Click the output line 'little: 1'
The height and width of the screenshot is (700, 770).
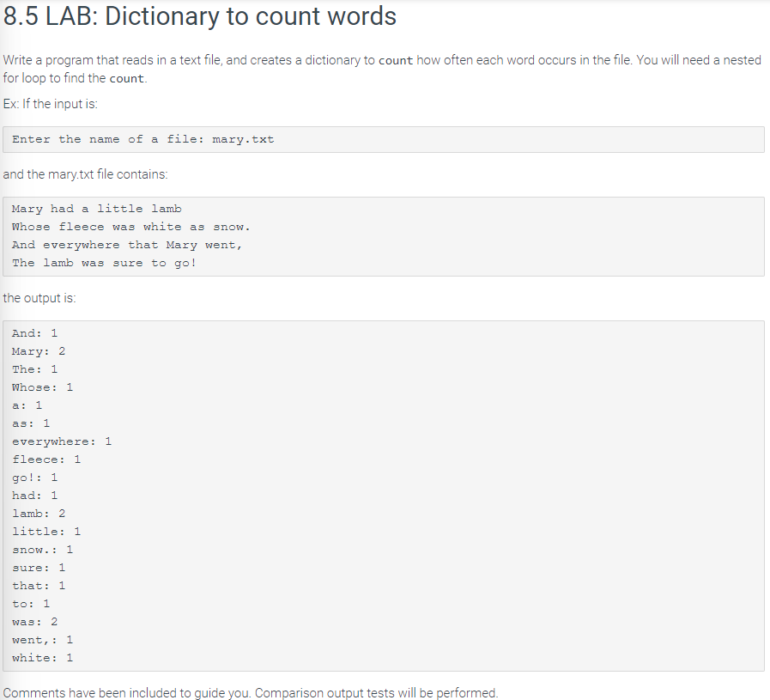click(46, 532)
